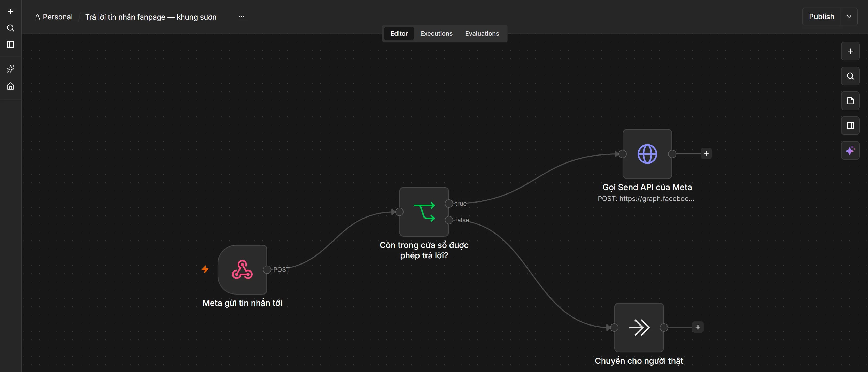Switch to the Evaluations tab
This screenshot has width=868, height=372.
click(x=482, y=33)
